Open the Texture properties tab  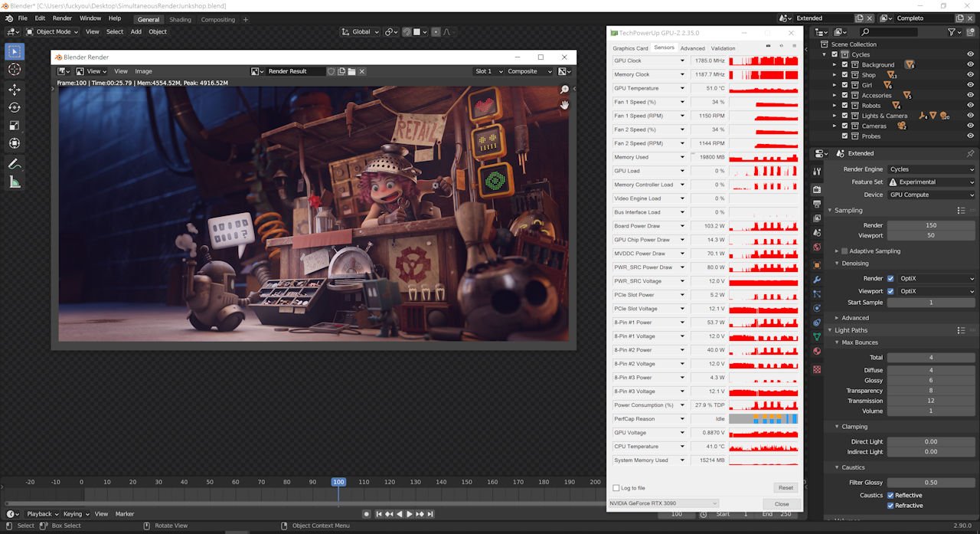point(817,369)
